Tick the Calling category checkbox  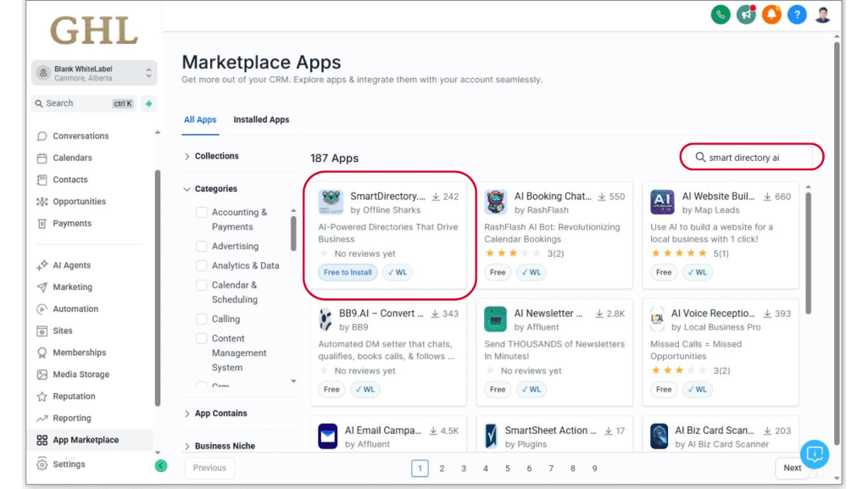[x=202, y=320]
